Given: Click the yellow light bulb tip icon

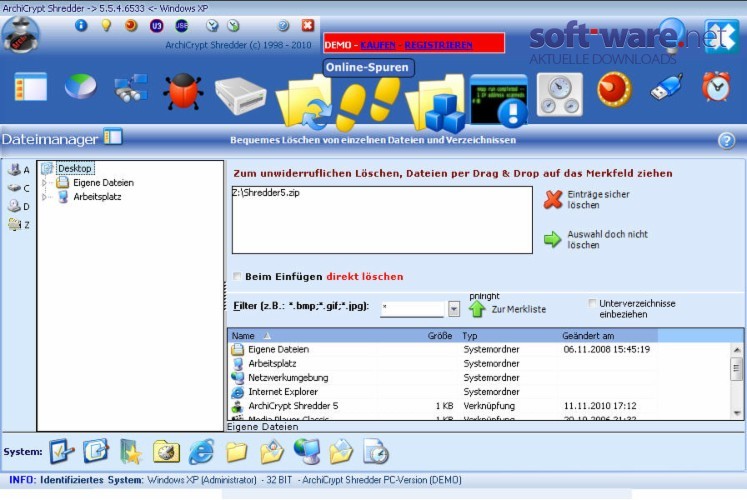Looking at the screenshot, I should point(106,25).
